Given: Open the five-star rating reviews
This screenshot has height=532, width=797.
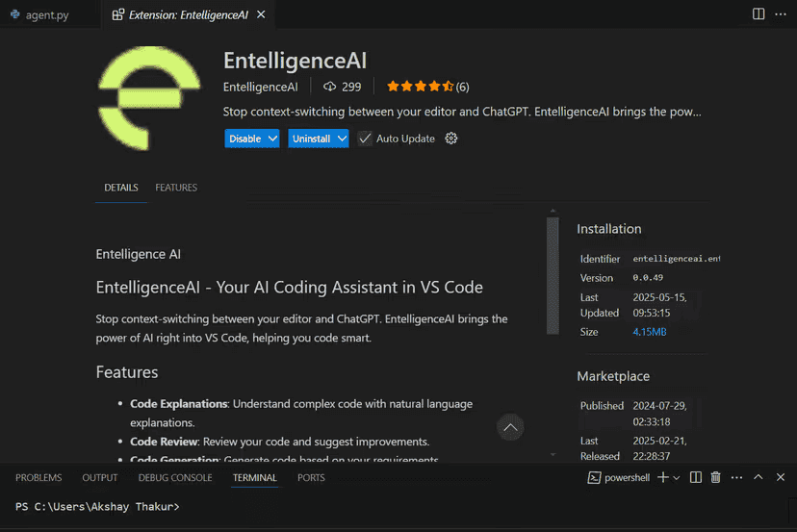Looking at the screenshot, I should point(427,87).
